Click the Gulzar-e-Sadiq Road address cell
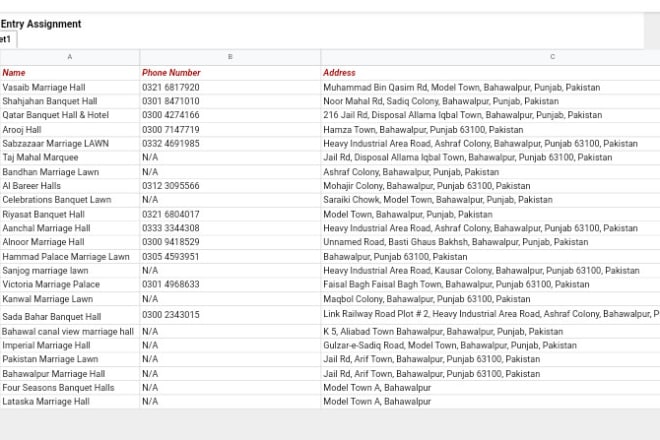The image size is (660, 440). (x=490, y=346)
